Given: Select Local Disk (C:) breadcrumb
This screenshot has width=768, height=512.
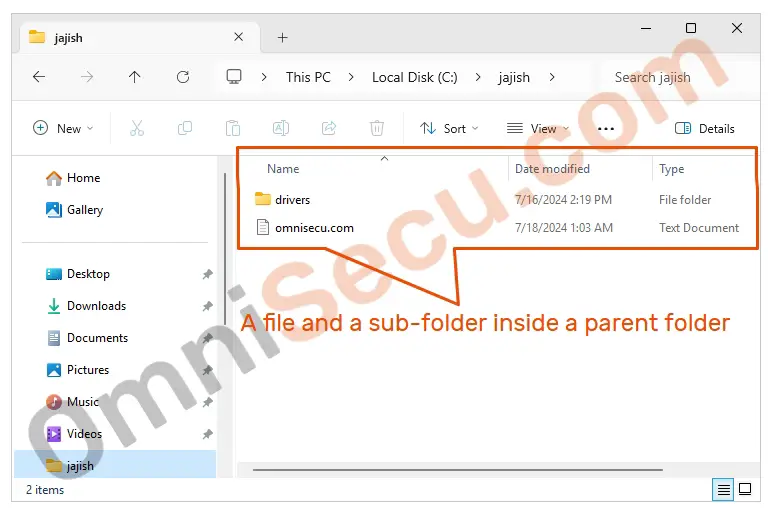Looking at the screenshot, I should [414, 77].
